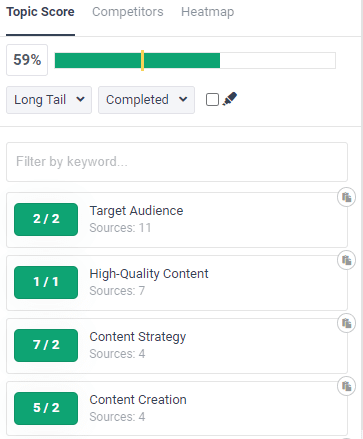This screenshot has width=363, height=439.
Task: Switch to the Competitors tab
Action: [128, 12]
